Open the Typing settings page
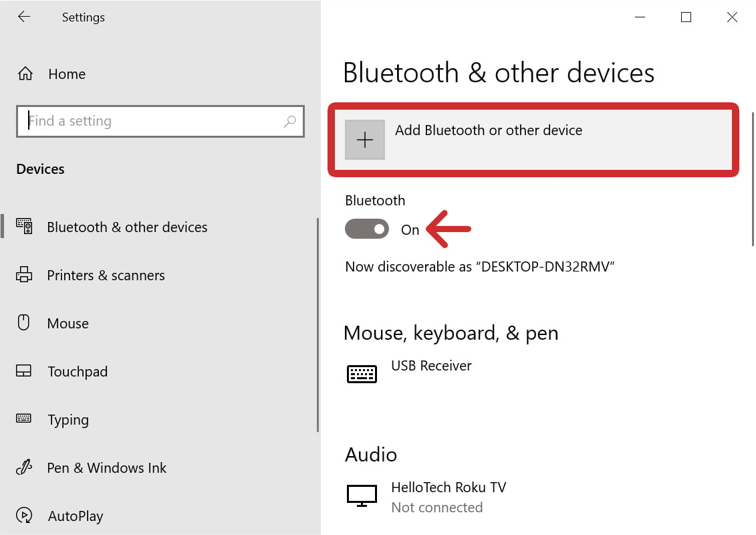This screenshot has height=535, width=756. tap(68, 419)
